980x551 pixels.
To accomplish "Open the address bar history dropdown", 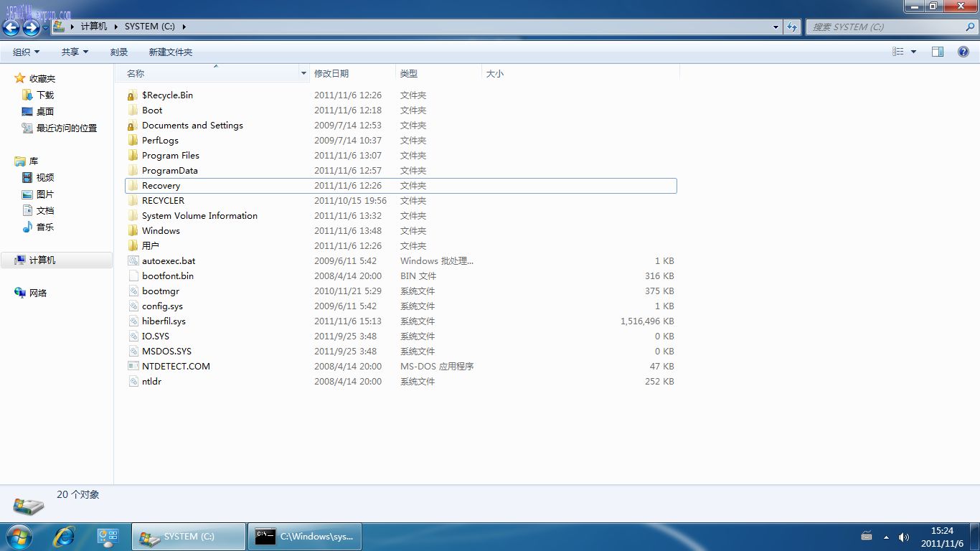I will coord(776,27).
